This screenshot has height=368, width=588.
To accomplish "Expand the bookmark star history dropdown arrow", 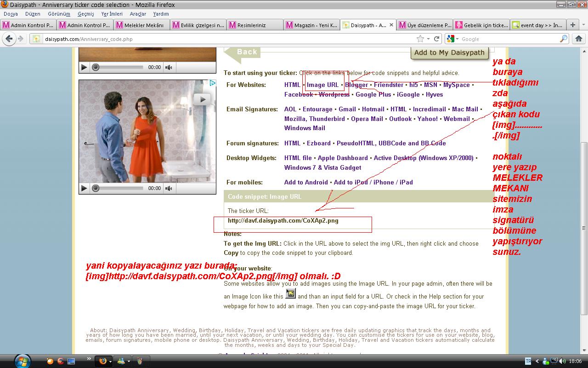I will pos(428,39).
